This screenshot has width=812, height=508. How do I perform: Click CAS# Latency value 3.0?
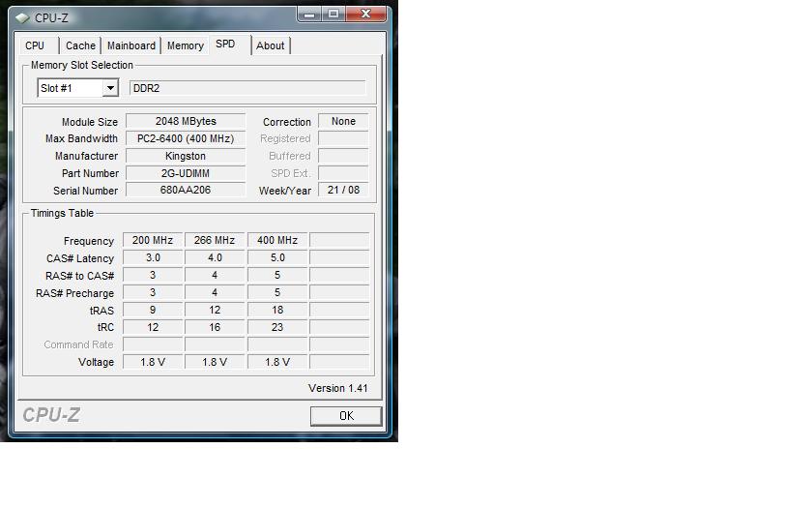[153, 257]
